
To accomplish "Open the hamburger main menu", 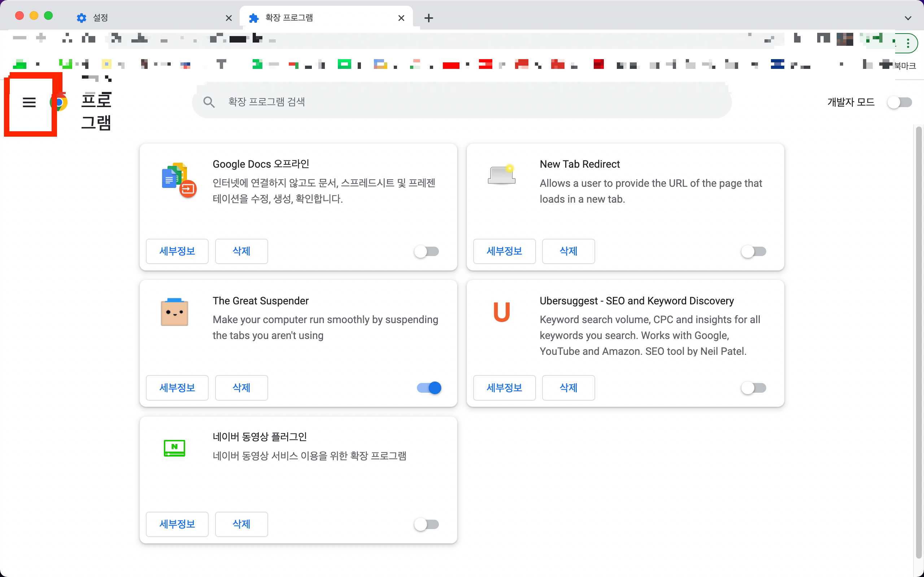I will click(x=29, y=102).
